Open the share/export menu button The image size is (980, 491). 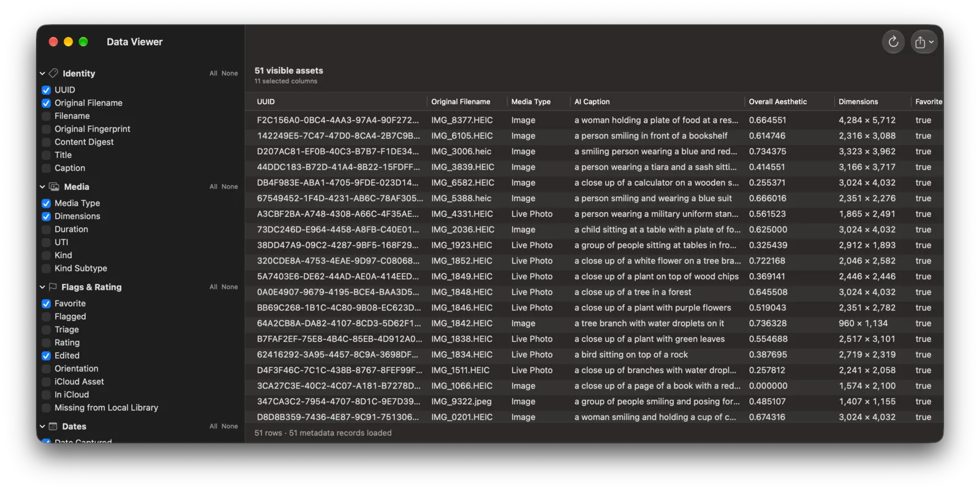point(924,42)
